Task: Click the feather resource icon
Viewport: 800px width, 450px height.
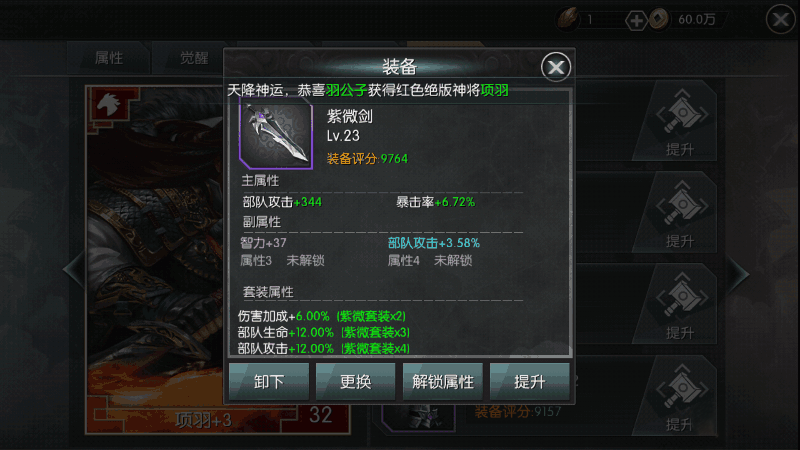Action: point(568,20)
